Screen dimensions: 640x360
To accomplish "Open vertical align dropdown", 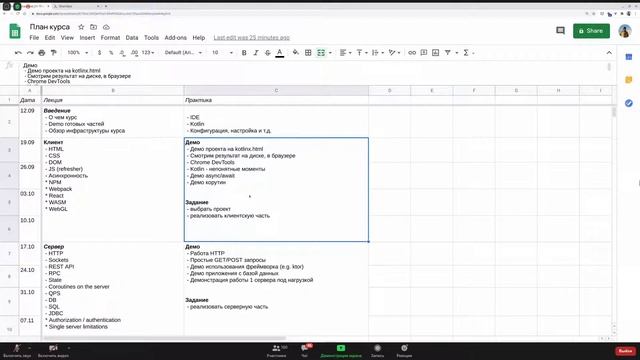I will click(362, 53).
